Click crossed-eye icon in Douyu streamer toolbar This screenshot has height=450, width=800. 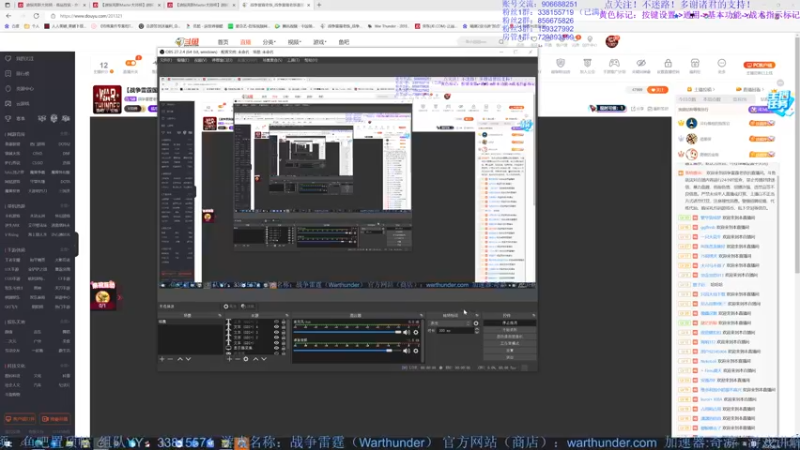click(x=641, y=64)
